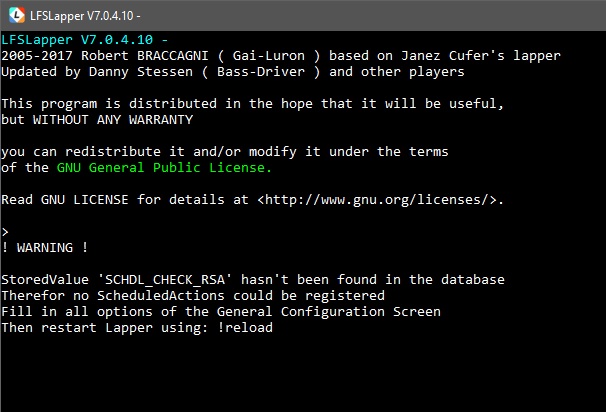The height and width of the screenshot is (412, 606).
Task: Click the 'This program is distributed' line
Action: click(108, 104)
